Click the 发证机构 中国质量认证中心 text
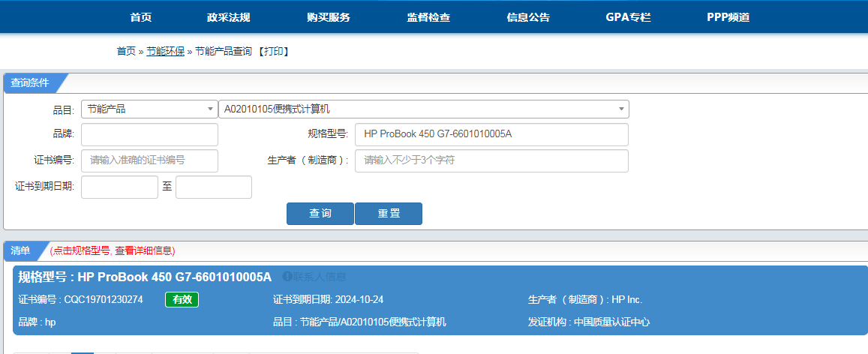 589,322
